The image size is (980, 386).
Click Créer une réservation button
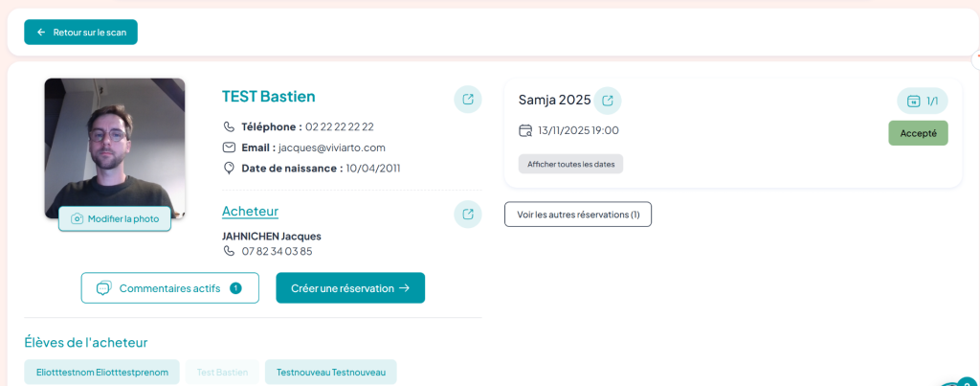350,287
